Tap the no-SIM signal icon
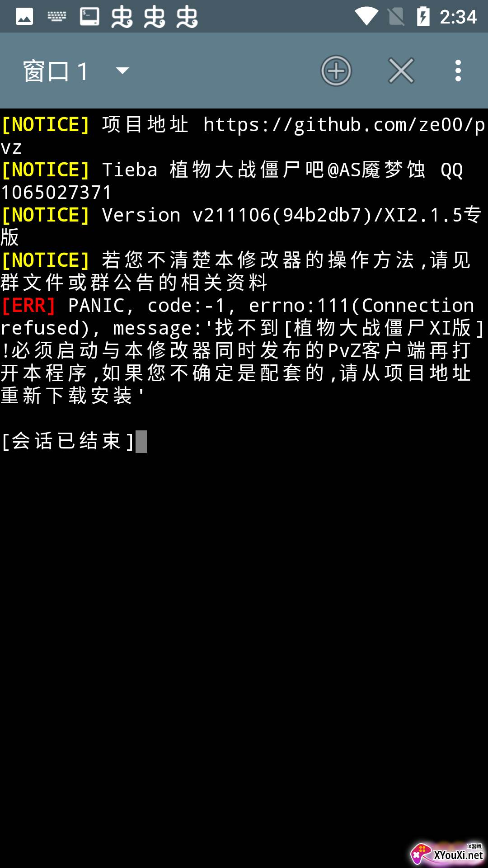Screen dimensions: 488x868 click(396, 17)
